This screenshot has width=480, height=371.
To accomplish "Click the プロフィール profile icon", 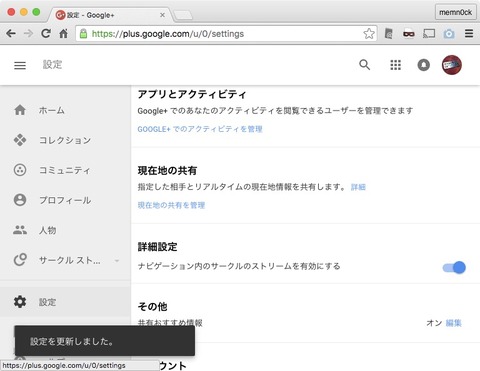I will click(20, 200).
